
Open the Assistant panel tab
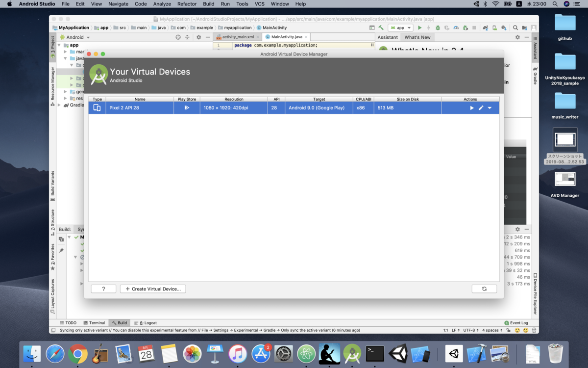point(388,37)
